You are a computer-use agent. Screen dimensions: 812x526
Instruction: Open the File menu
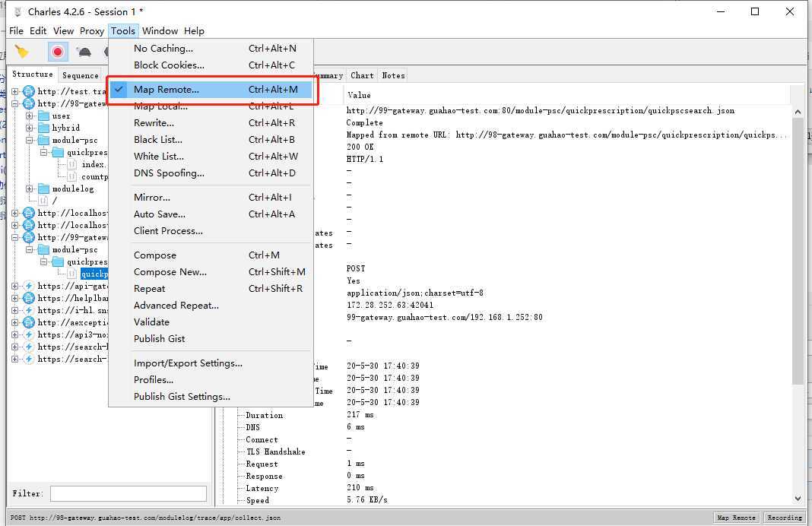point(16,31)
